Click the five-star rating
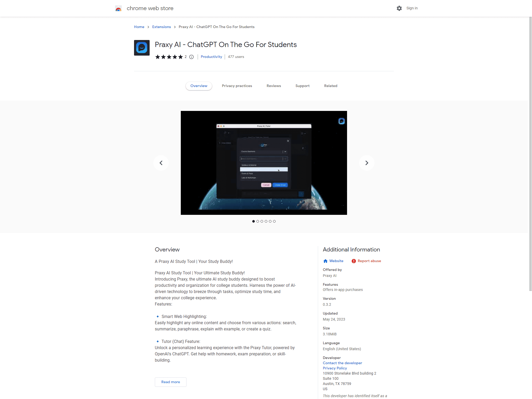 (x=169, y=57)
